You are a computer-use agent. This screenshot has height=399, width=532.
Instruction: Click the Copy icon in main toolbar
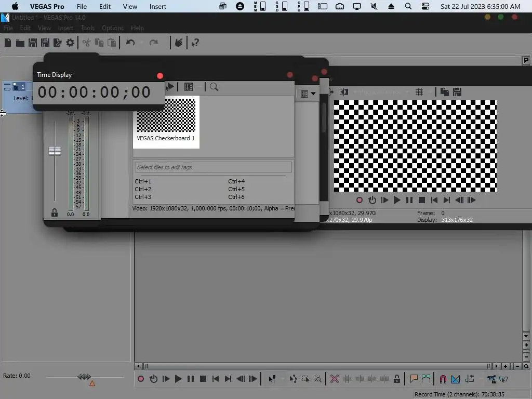(99, 43)
